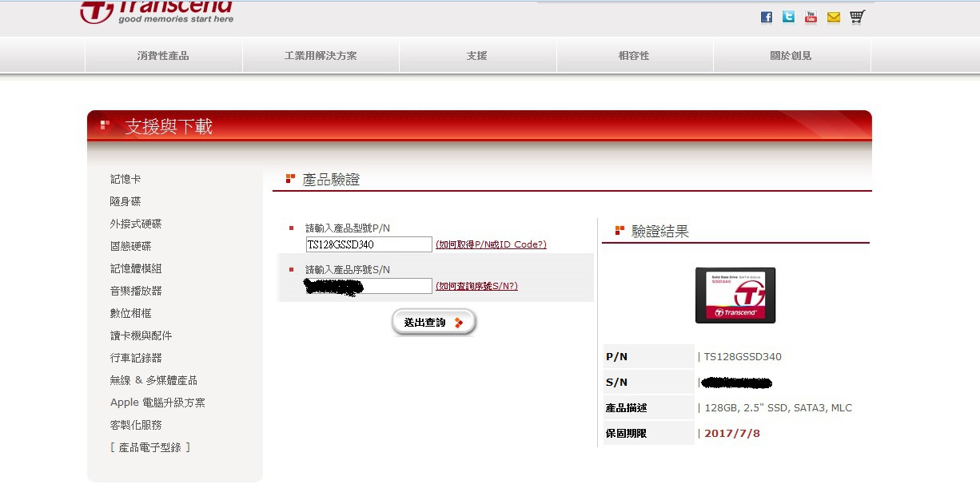Click the Transcend logo

point(157,12)
